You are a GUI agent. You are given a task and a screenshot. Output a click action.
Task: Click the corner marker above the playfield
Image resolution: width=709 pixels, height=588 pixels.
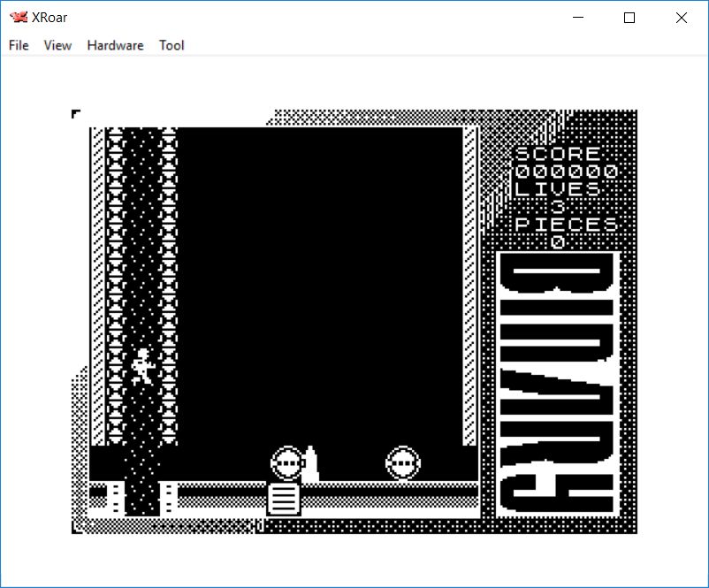pyautogui.click(x=76, y=113)
